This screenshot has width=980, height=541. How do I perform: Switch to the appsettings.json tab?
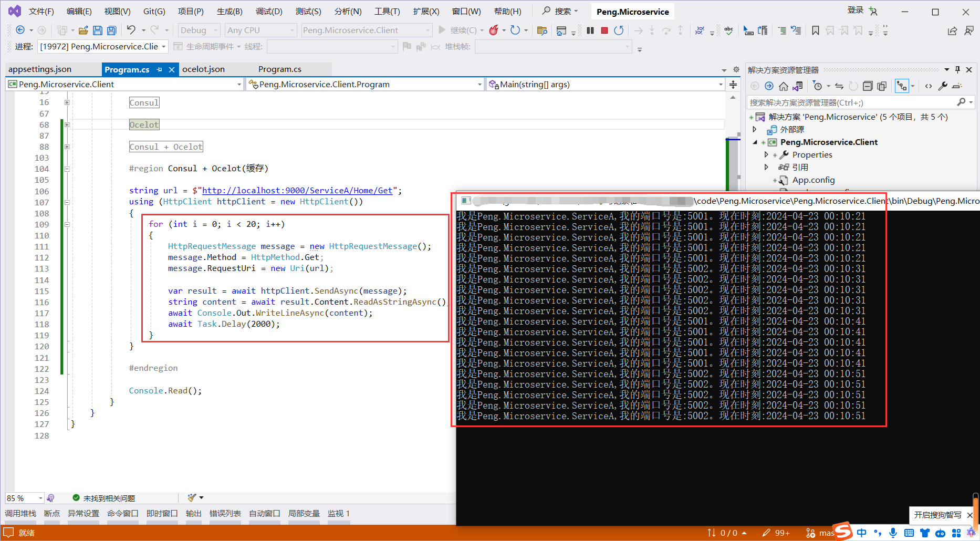[40, 69]
